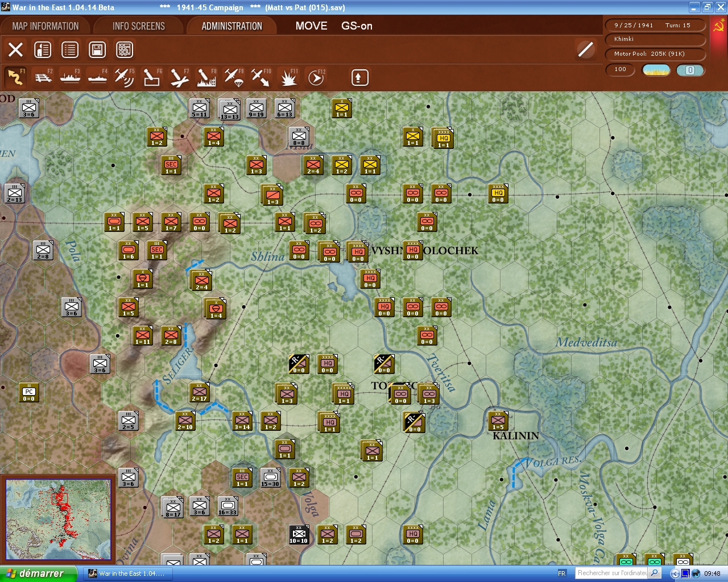This screenshot has height=582, width=728.
Task: Select the F8 bomb city mode
Action: coord(206,77)
